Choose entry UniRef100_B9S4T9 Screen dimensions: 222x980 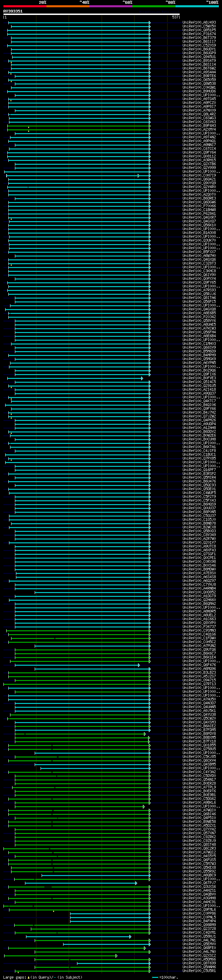click(199, 60)
